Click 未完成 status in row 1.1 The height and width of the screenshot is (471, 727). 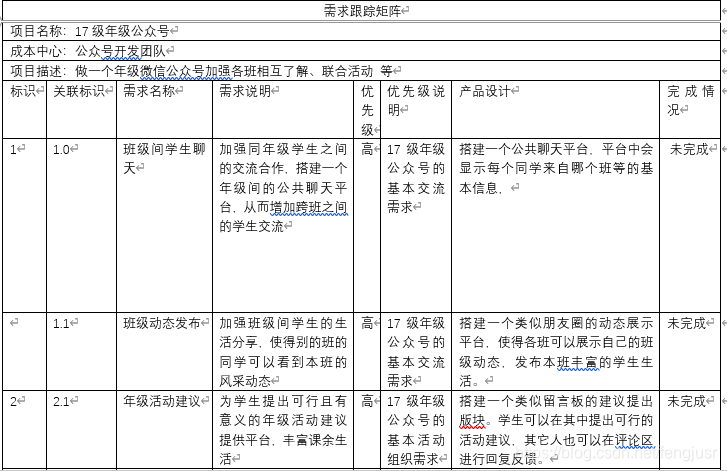pos(687,323)
